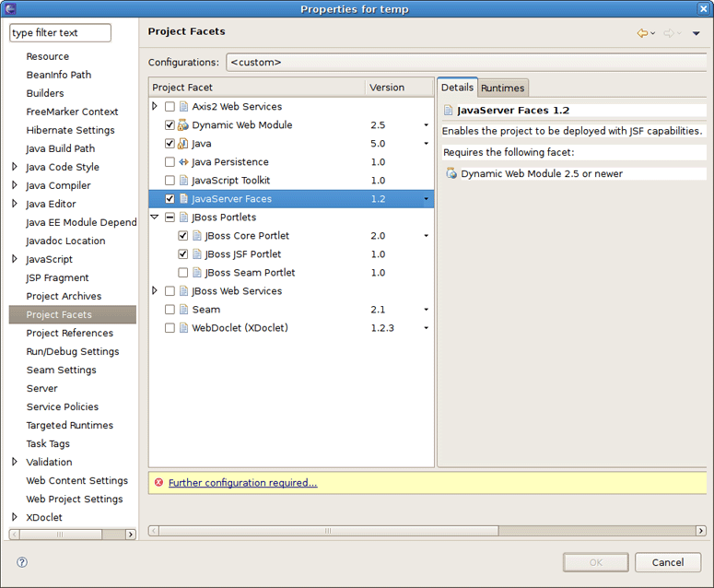Click the Dynamic Web Module facet icon
Screen dimensions: 714x588
[183, 125]
